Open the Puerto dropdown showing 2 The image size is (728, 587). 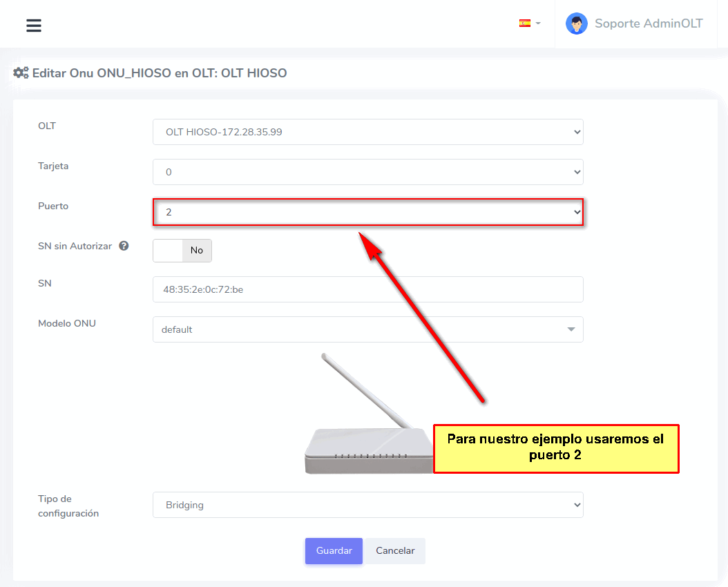[x=367, y=212]
